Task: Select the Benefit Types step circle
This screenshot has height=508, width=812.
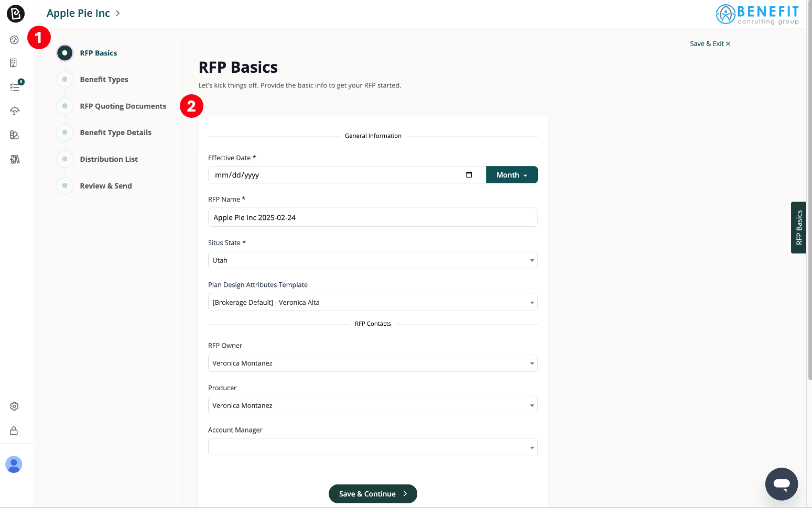Action: click(x=64, y=79)
